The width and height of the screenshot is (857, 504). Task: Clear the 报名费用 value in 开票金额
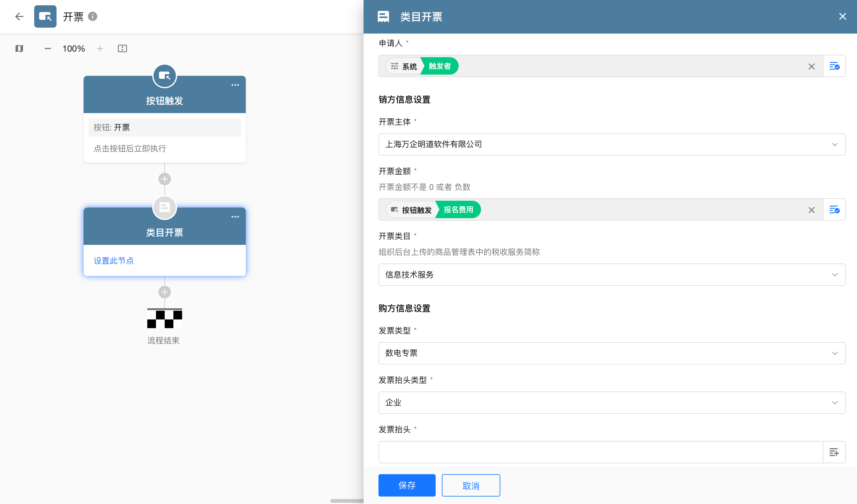click(x=811, y=210)
